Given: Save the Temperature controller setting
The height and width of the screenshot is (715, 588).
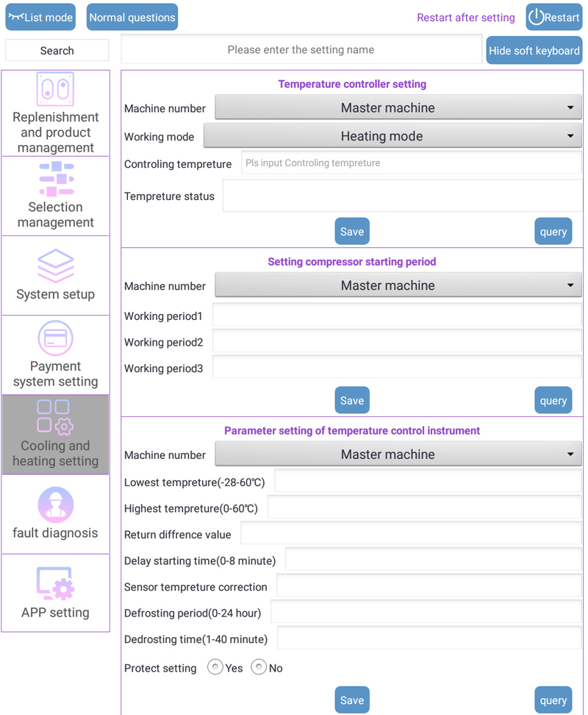Looking at the screenshot, I should pos(352,231).
